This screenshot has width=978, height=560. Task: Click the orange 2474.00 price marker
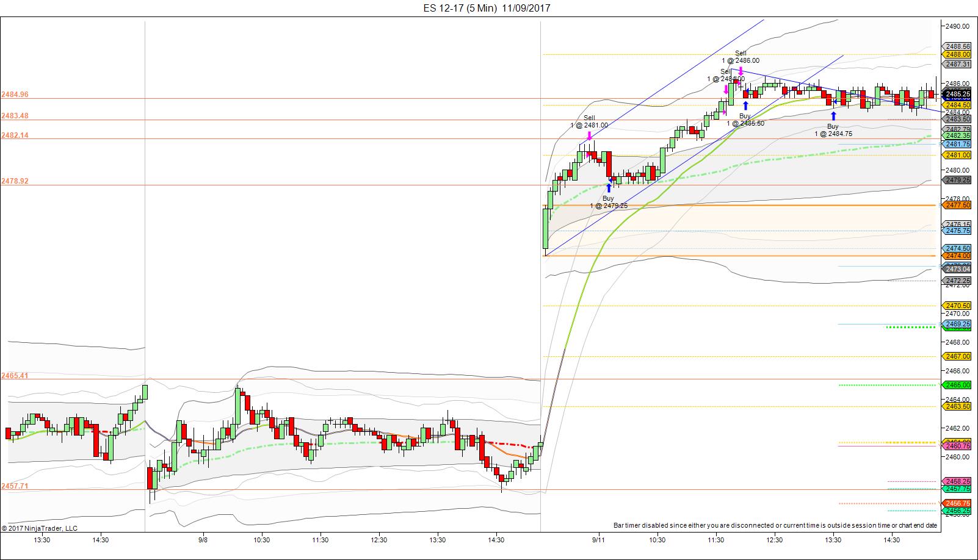(x=957, y=256)
